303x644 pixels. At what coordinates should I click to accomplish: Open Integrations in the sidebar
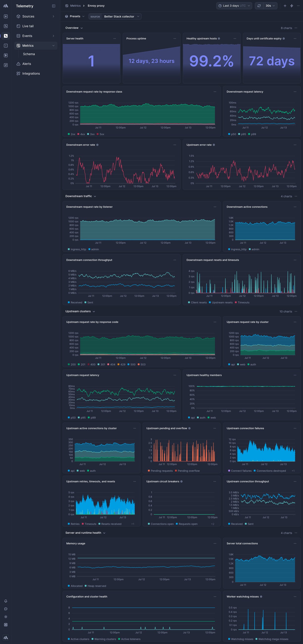[31, 73]
